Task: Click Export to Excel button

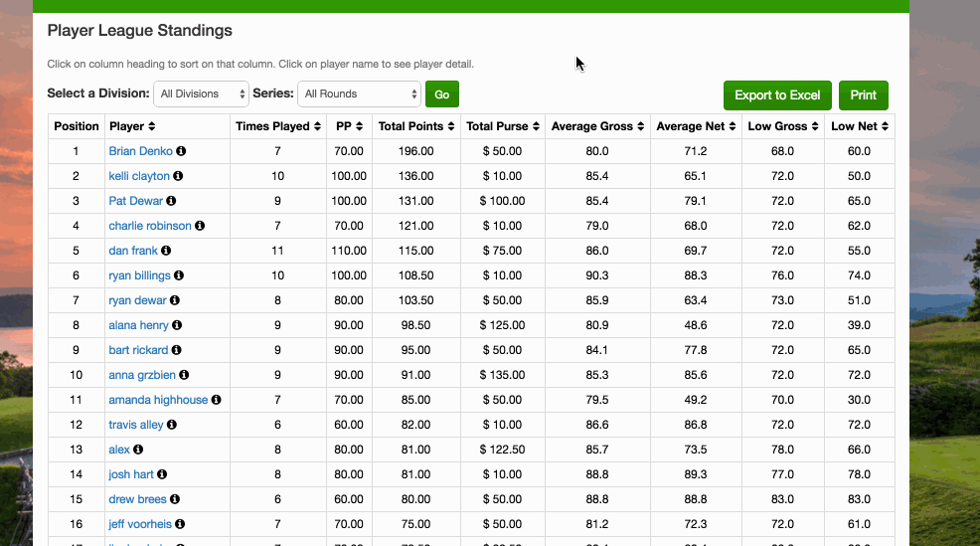Action: coord(777,95)
